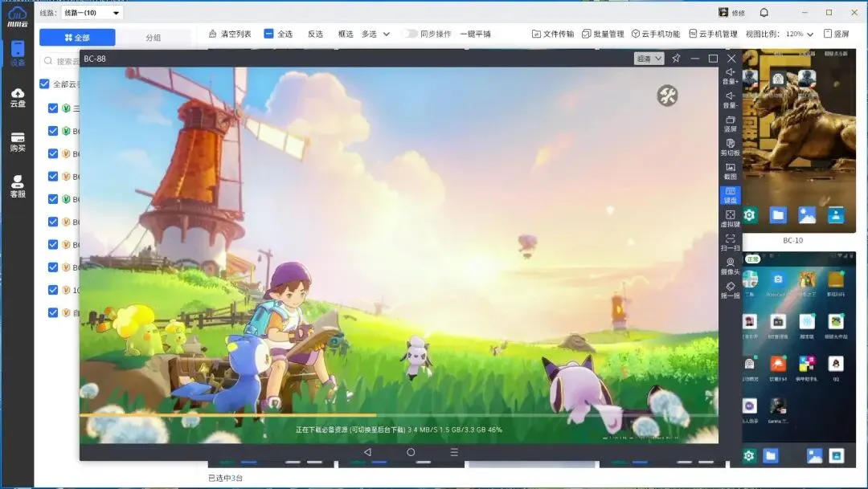This screenshot has height=489, width=868.
Task: Toggle the 键盘 keyboard tool
Action: pyautogui.click(x=730, y=194)
